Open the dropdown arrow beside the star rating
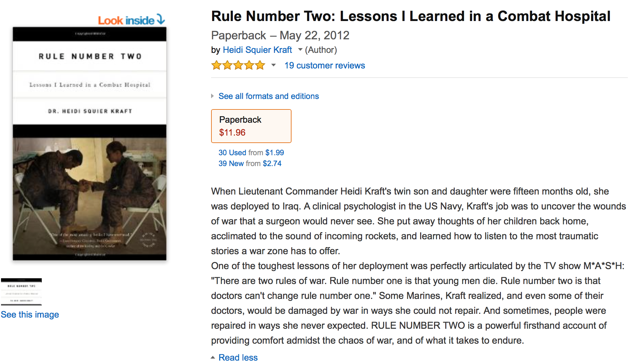Viewport: 636px width, 364px height. pyautogui.click(x=274, y=65)
